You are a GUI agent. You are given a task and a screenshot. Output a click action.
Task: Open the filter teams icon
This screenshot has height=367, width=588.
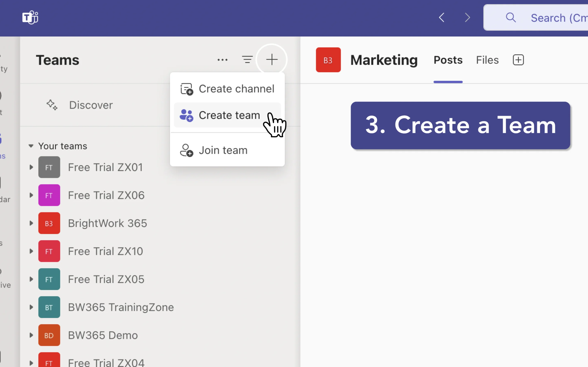(x=247, y=60)
